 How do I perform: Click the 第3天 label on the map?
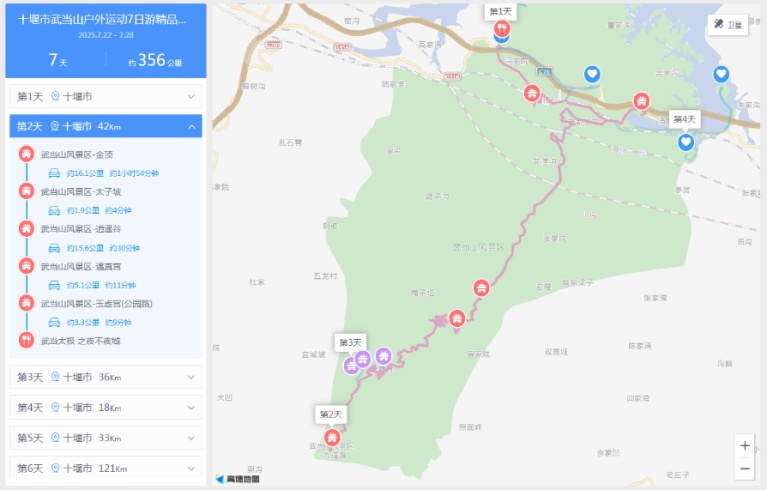tap(350, 342)
